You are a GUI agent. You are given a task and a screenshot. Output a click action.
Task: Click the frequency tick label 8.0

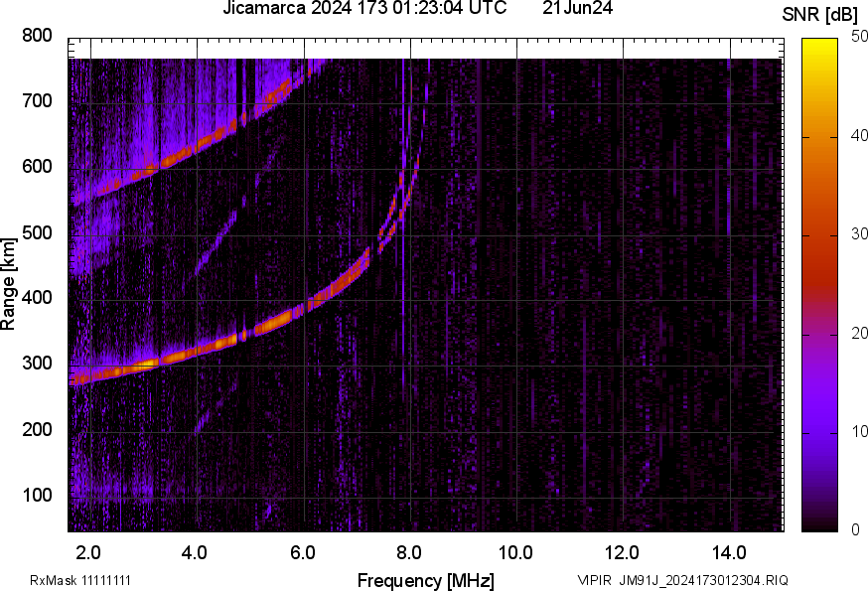point(409,553)
